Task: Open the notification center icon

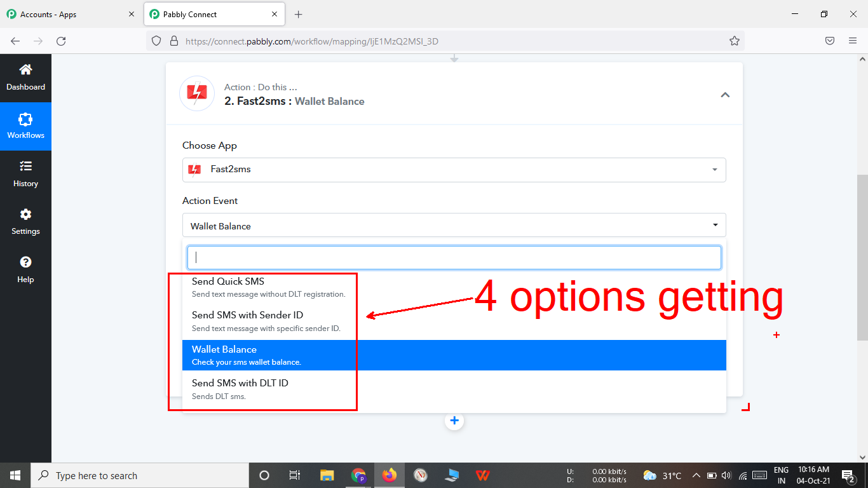Action: pyautogui.click(x=848, y=475)
